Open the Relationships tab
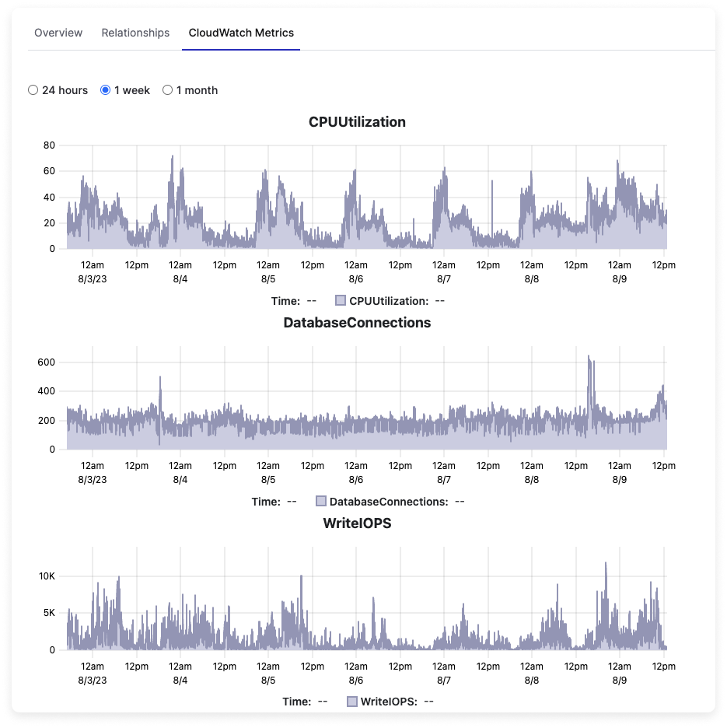727x728 pixels. click(x=135, y=33)
